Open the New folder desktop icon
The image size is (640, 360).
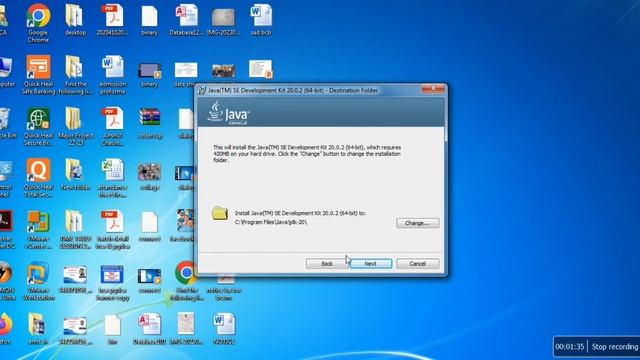[75, 175]
